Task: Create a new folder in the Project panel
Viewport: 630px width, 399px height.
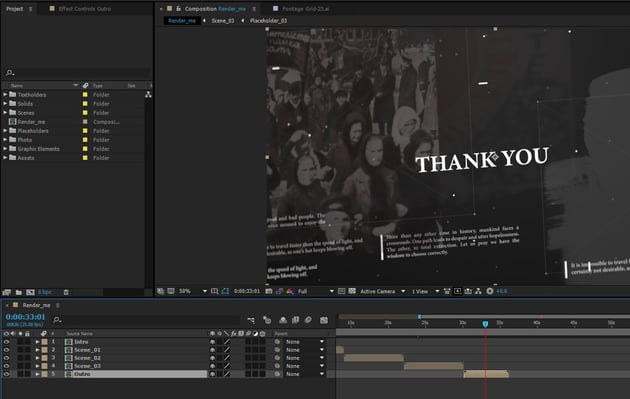Action: (x=18, y=292)
